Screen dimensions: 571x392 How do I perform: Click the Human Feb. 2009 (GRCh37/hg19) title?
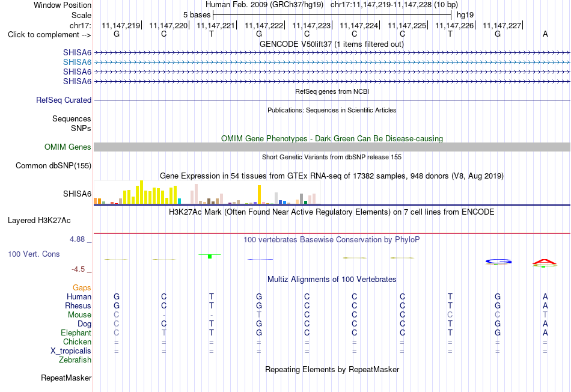pos(264,5)
